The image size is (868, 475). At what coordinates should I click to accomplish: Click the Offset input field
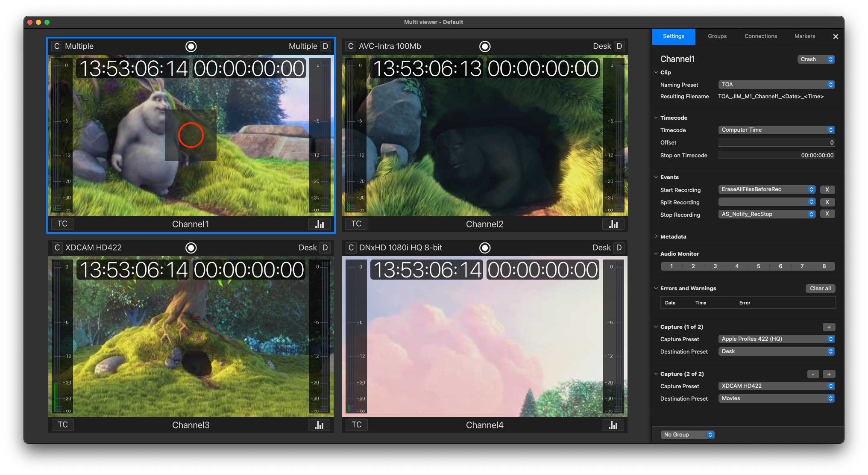pyautogui.click(x=777, y=143)
